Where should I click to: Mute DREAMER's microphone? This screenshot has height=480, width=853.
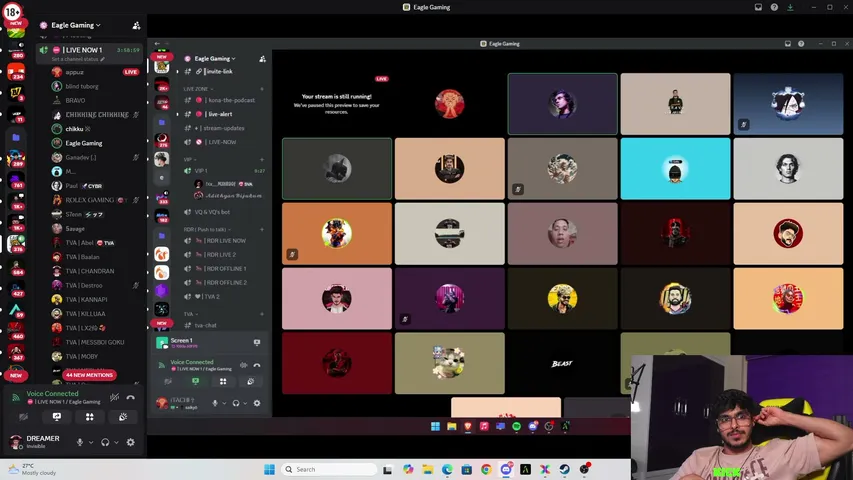[x=80, y=442]
